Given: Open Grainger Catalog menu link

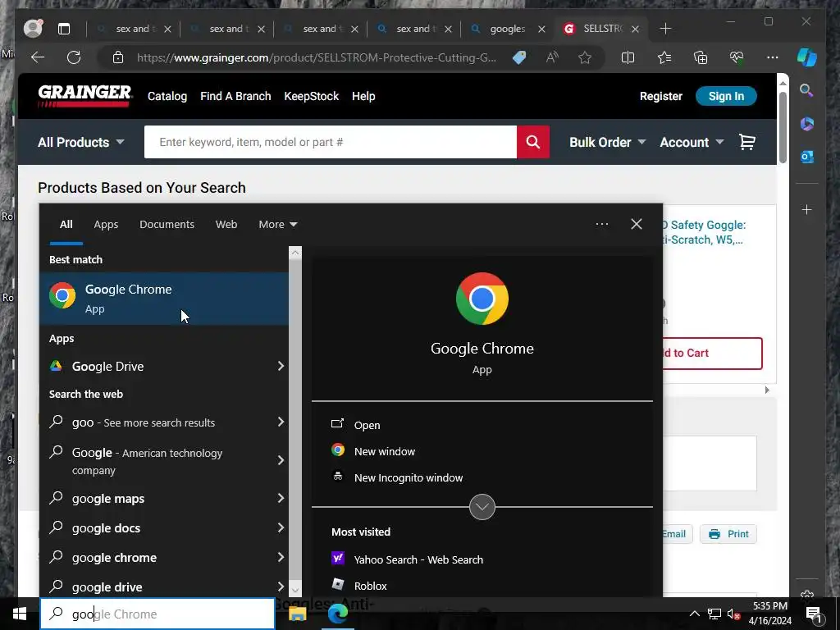Looking at the screenshot, I should click(x=167, y=96).
